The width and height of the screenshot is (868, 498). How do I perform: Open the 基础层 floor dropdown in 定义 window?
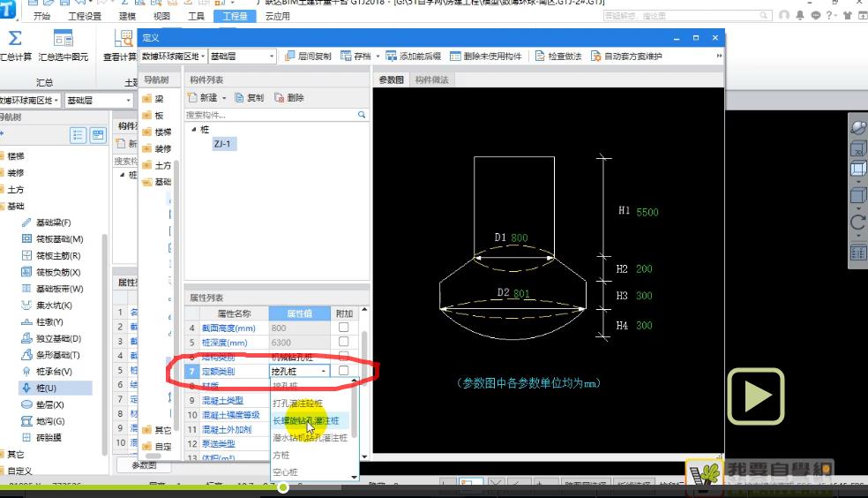[x=242, y=56]
